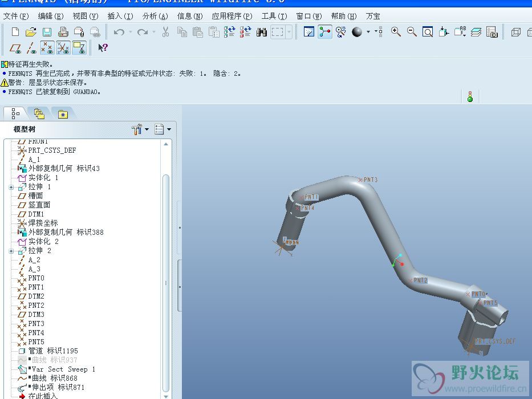
Task: Send model as mail attachment icon
Action: pyautogui.click(x=79, y=32)
